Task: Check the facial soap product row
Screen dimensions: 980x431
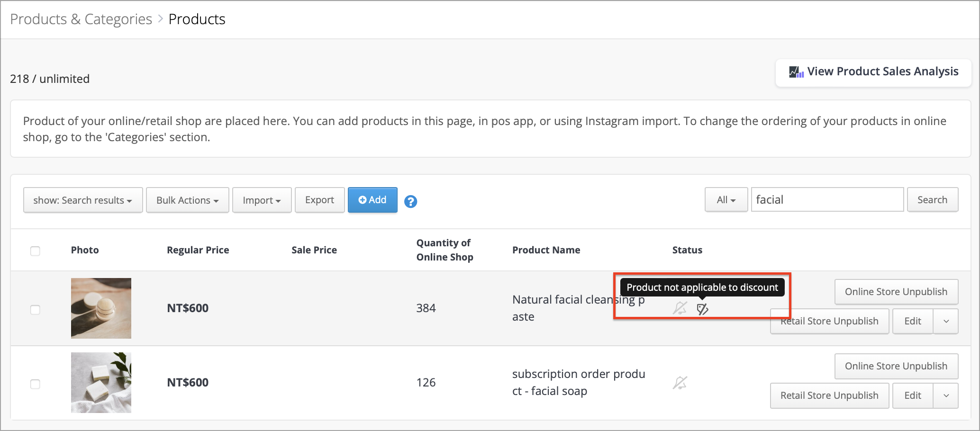Action: 35,384
